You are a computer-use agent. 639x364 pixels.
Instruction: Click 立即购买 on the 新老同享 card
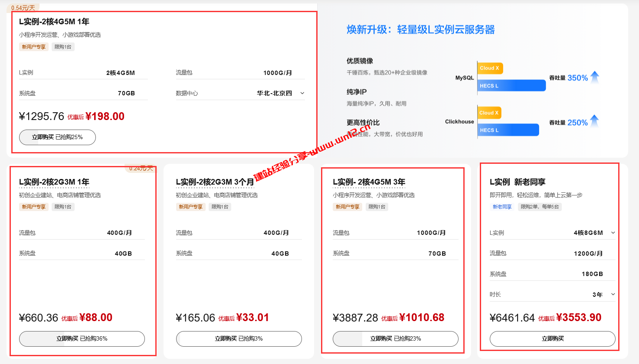pos(552,339)
